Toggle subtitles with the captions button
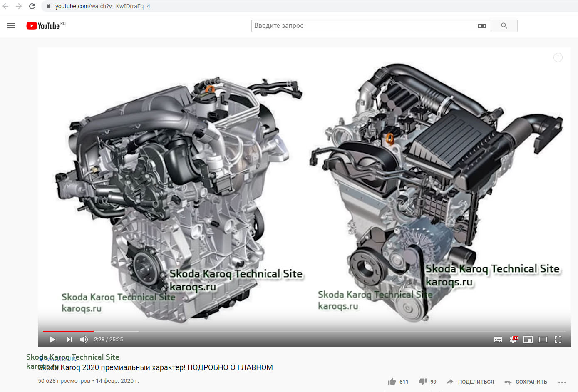Image resolution: width=578 pixels, height=392 pixels. click(498, 340)
